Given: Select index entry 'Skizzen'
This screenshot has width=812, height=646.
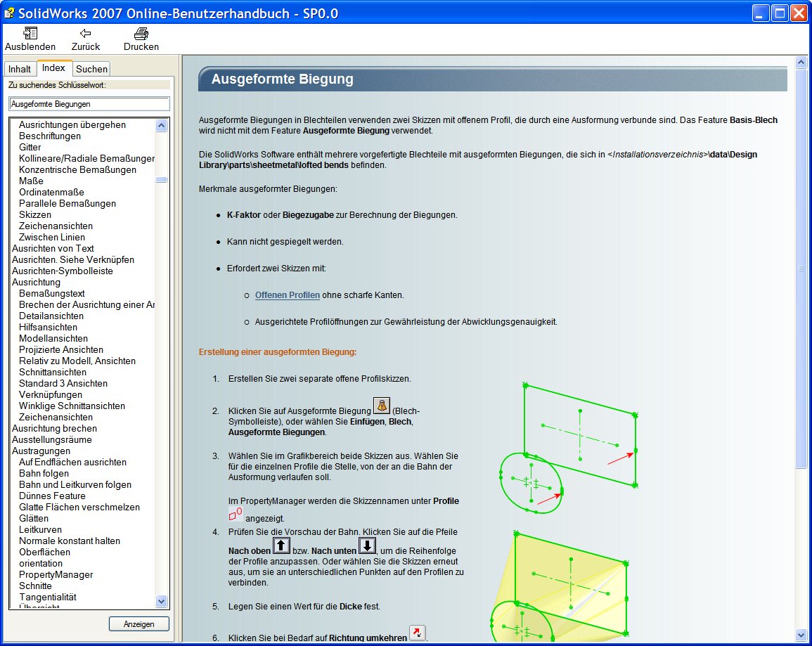Looking at the screenshot, I should (35, 215).
